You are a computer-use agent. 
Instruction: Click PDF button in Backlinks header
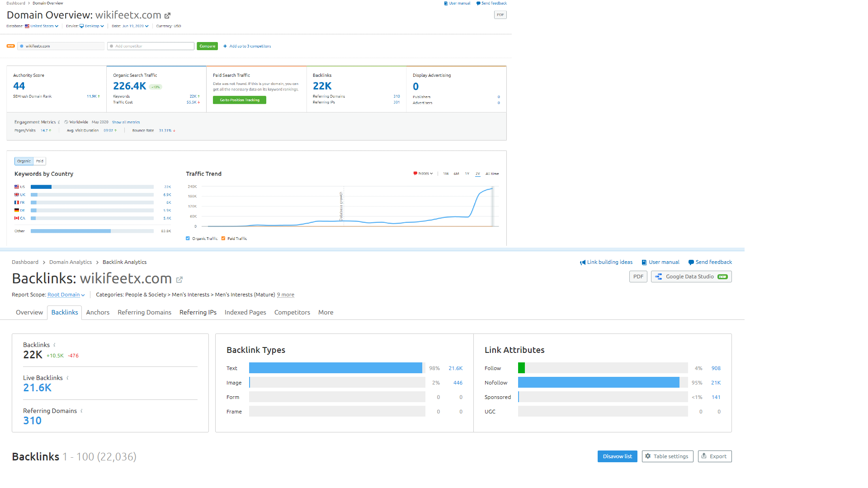[x=638, y=277]
